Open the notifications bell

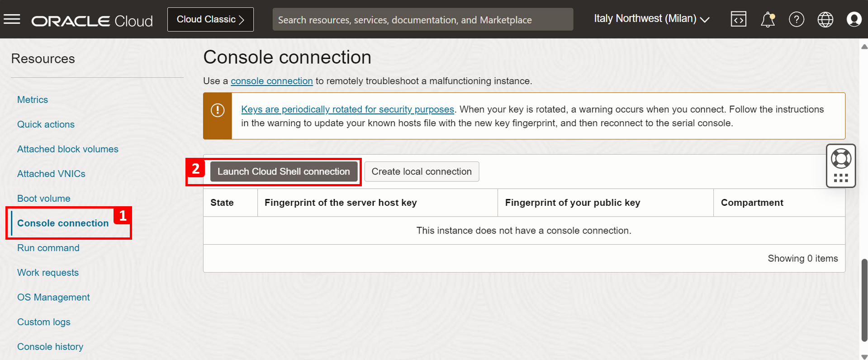pyautogui.click(x=768, y=19)
